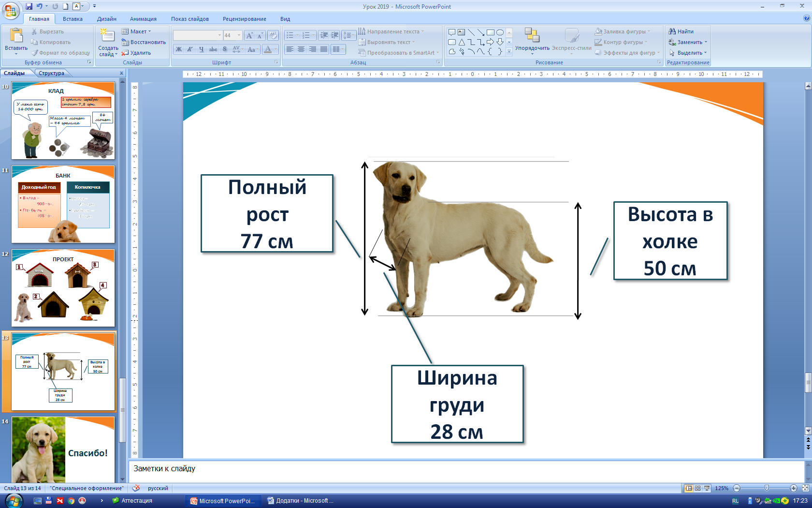Toggle Align Left paragraph alignment
Screen dimensions: 812x508
(x=290, y=49)
